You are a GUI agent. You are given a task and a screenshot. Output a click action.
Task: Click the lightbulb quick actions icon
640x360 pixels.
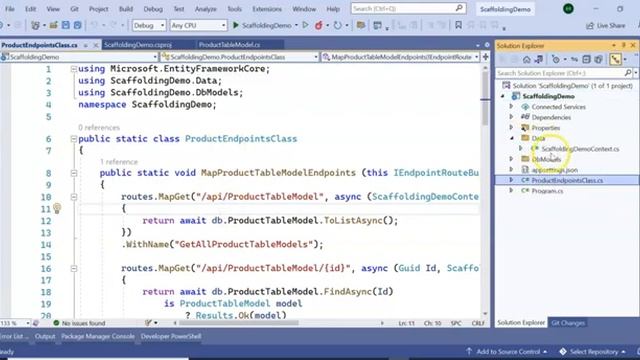point(57,209)
